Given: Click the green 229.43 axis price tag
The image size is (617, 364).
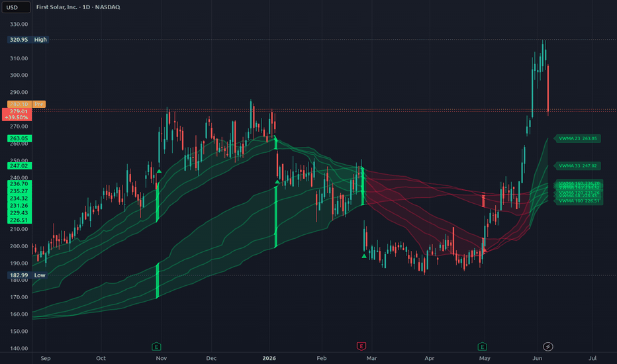Looking at the screenshot, I should [19, 213].
